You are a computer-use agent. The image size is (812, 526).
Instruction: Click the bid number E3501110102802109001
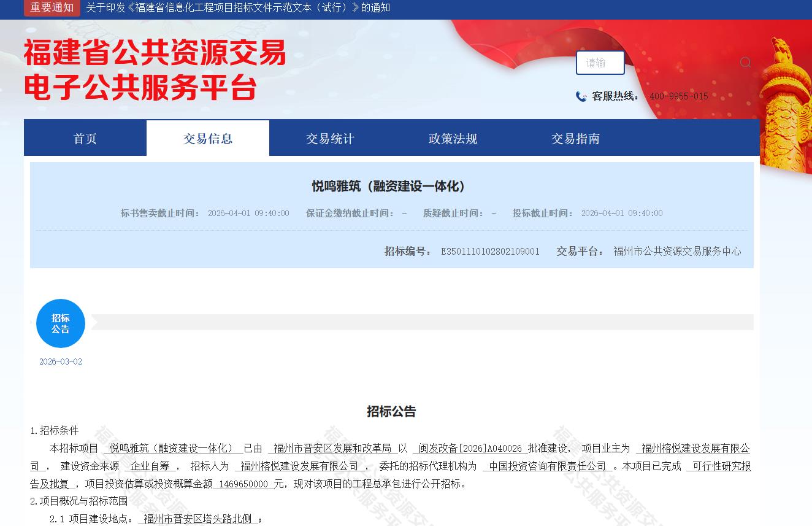[x=490, y=252]
